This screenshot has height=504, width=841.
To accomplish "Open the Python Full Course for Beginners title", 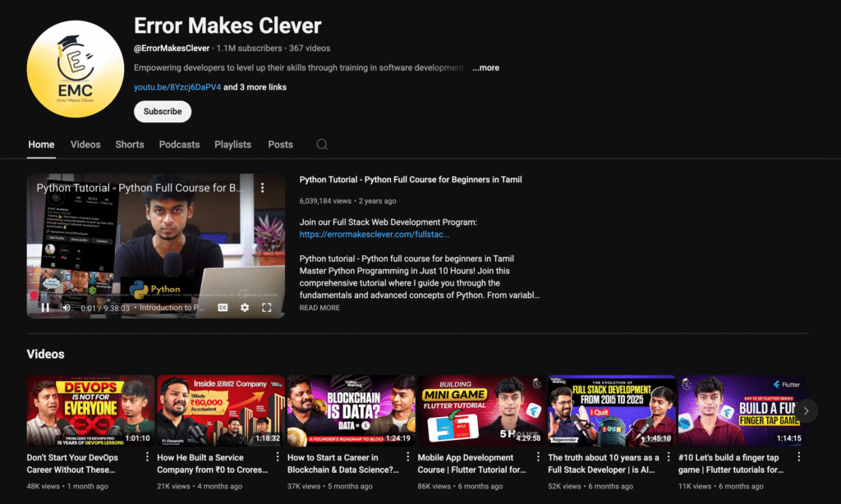I will point(411,180).
